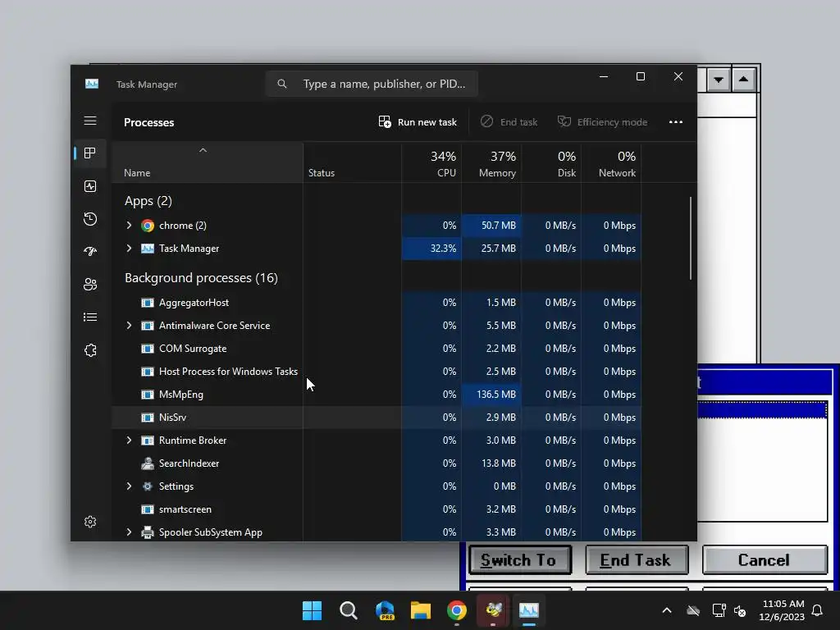Click the muted volume tray icon
The width and height of the screenshot is (840, 630).
[x=741, y=610]
